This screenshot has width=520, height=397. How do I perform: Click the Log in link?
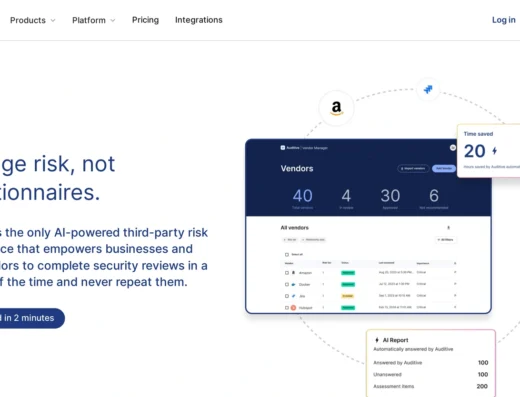pos(504,20)
